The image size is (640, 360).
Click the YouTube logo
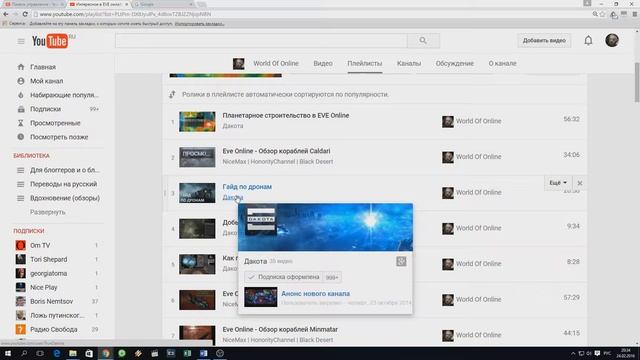point(50,41)
